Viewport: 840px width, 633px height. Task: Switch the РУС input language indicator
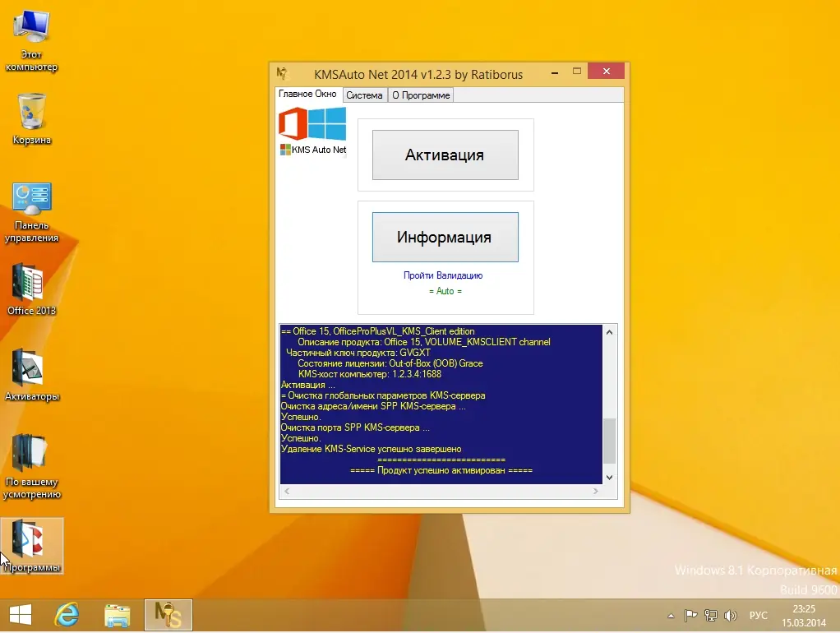758,615
